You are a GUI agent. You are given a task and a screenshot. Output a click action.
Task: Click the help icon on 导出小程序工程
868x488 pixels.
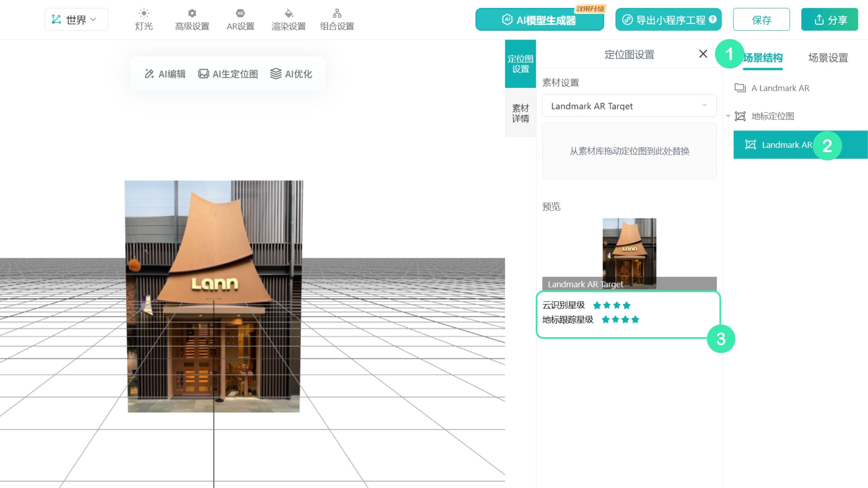click(713, 19)
